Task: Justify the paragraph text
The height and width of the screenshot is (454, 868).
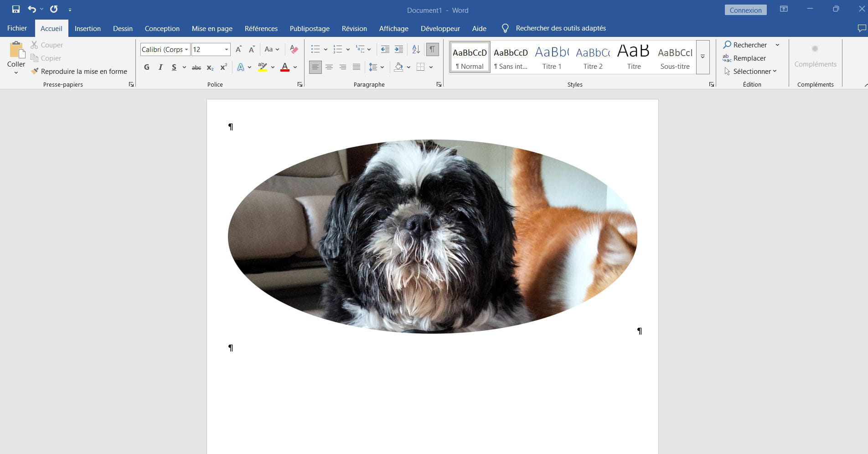Action: (x=356, y=67)
